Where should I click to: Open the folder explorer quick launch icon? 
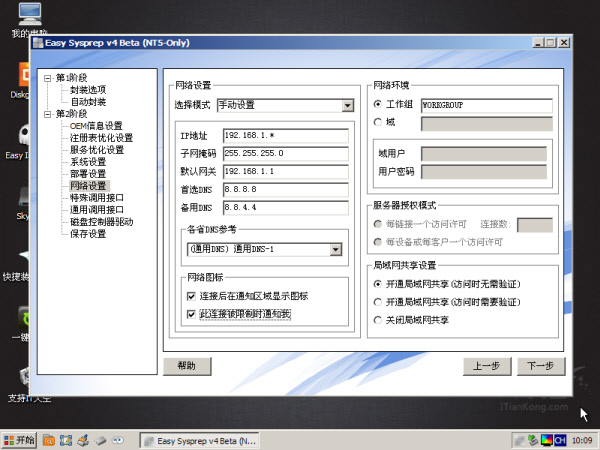coord(49,440)
